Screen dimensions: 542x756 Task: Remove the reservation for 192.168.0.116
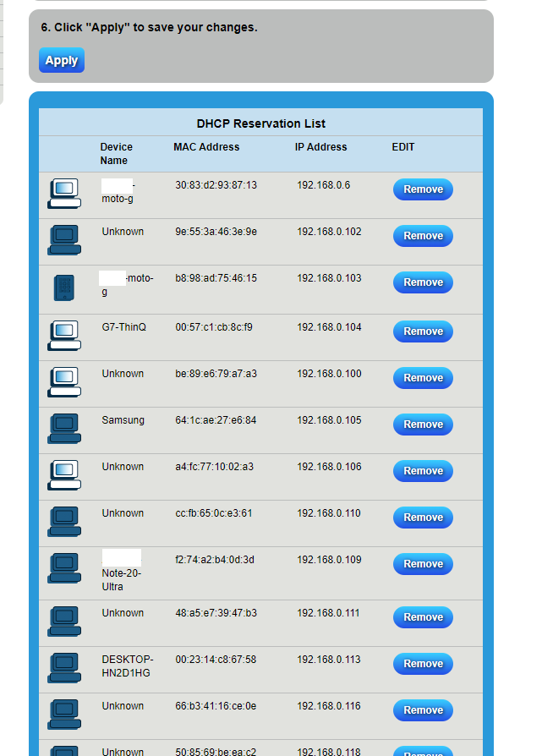423,710
